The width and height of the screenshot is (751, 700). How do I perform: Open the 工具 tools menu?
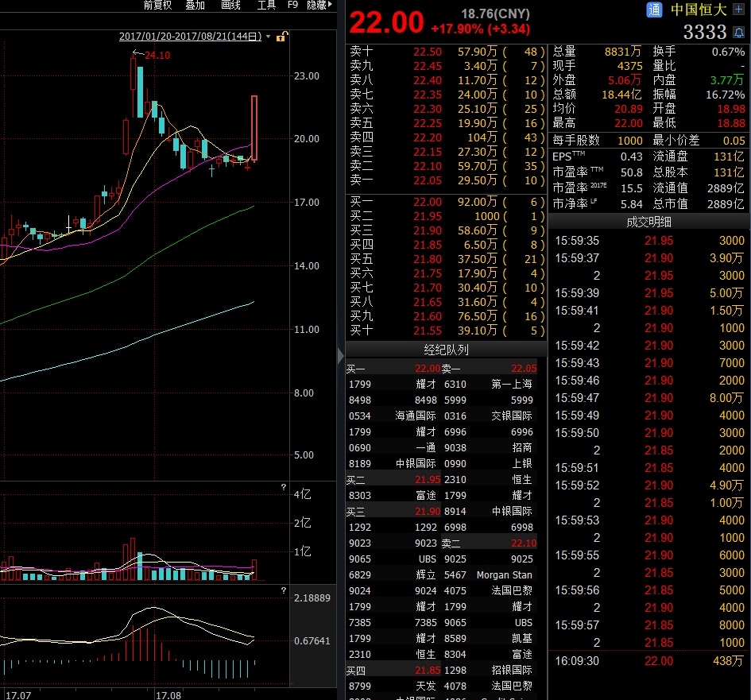266,6
